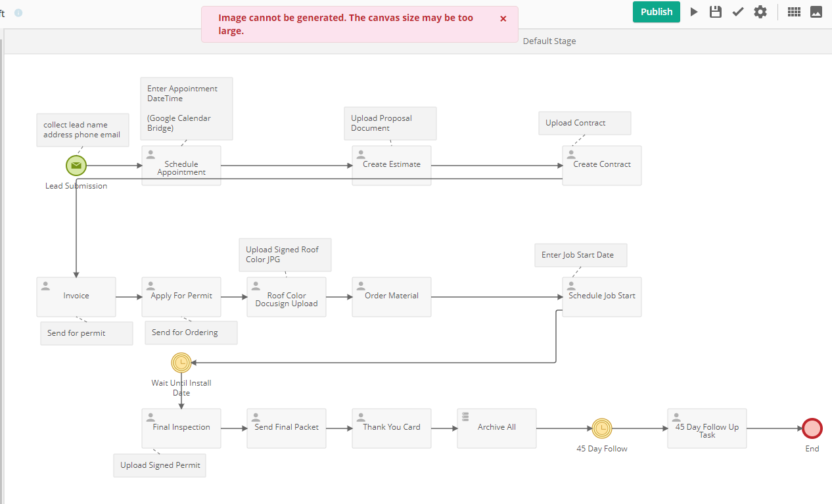Click user icon on Thank You Card task
This screenshot has width=832, height=504.
pyautogui.click(x=361, y=417)
